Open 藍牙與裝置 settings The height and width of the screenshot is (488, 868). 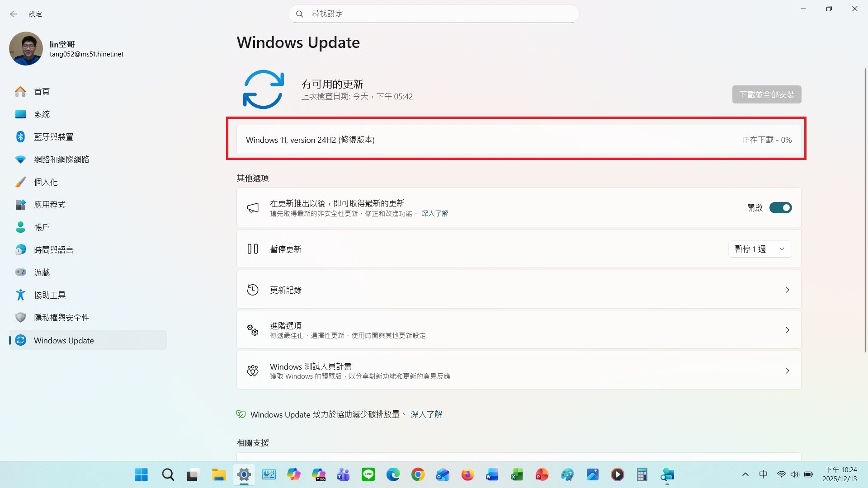(x=54, y=136)
